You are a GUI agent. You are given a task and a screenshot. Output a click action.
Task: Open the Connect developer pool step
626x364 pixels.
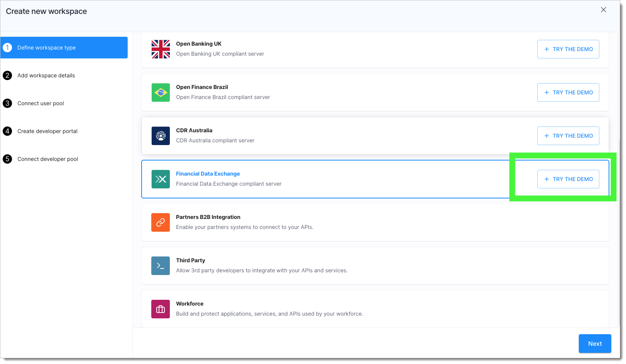(x=48, y=159)
